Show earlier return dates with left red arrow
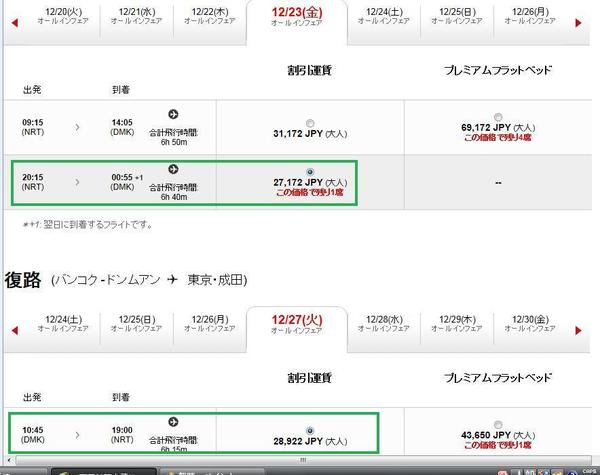The height and width of the screenshot is (475, 600). (15, 330)
